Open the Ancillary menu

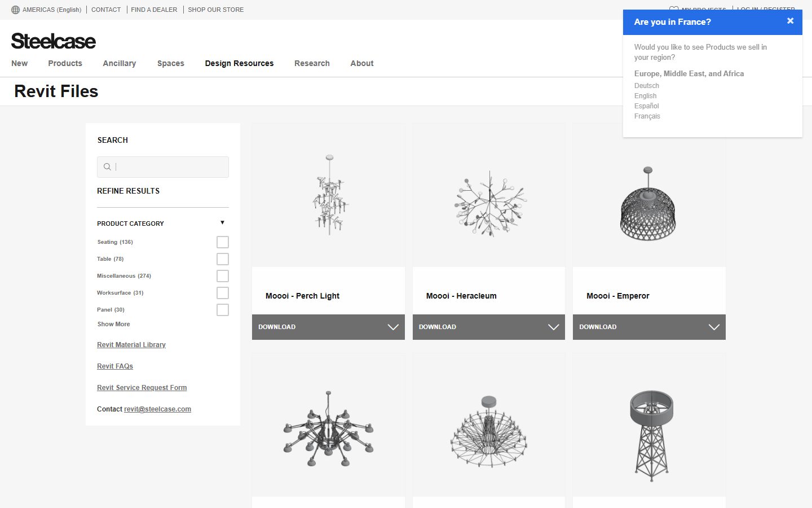pos(120,63)
